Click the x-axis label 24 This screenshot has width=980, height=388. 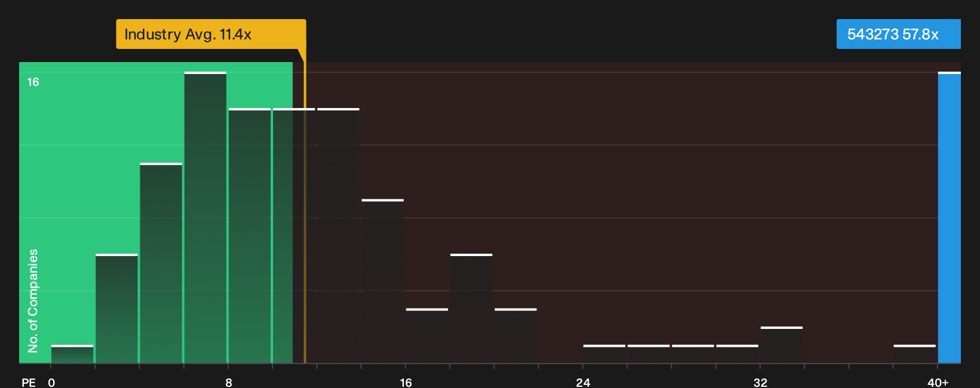pyautogui.click(x=583, y=382)
